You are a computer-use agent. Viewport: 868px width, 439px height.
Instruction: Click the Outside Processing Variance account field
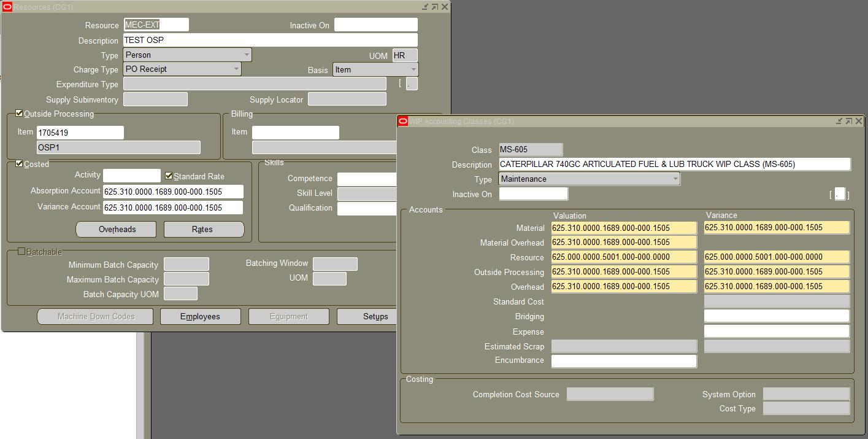pyautogui.click(x=777, y=272)
